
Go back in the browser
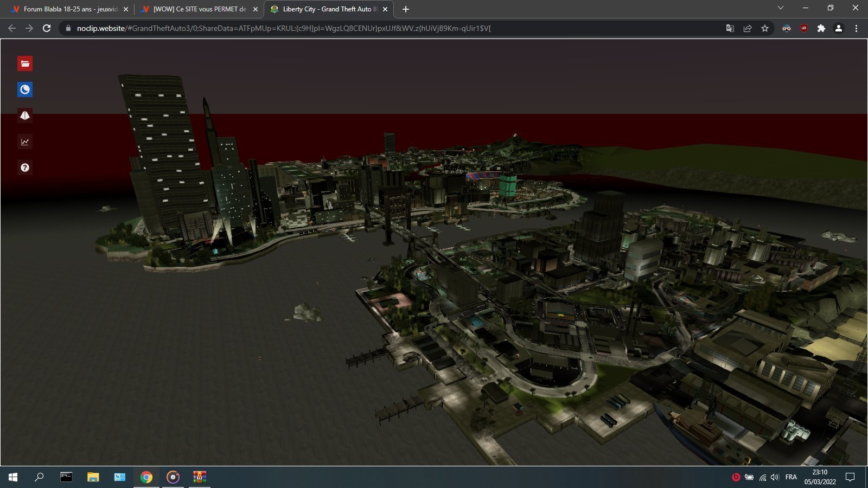[12, 28]
